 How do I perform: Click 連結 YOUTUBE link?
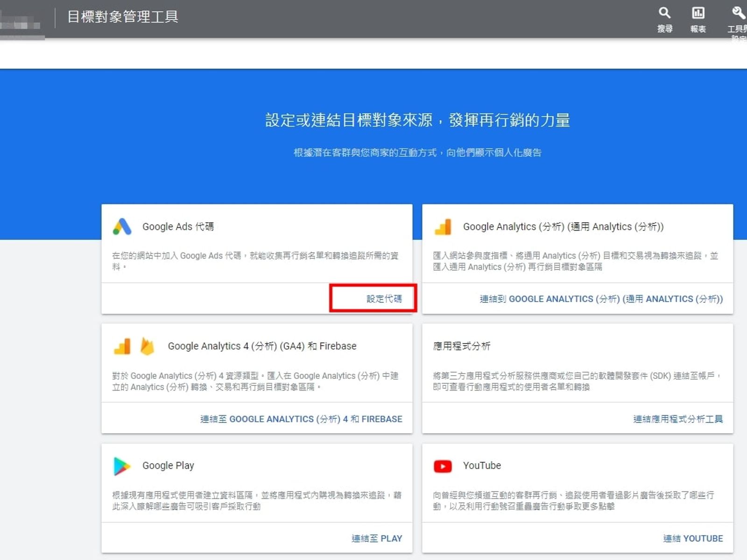[x=693, y=539]
